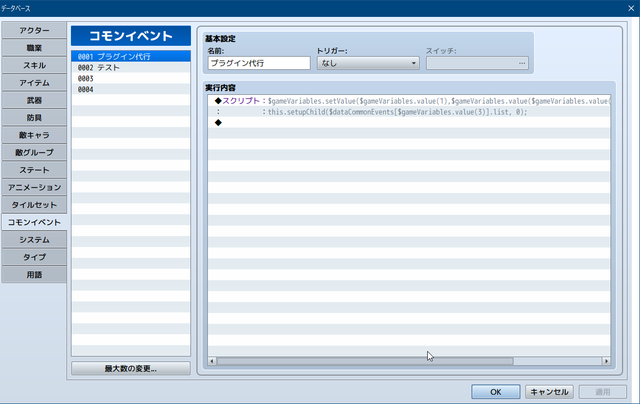Click the horizontal scrollbar thumb
This screenshot has height=404, width=640.
tap(365, 361)
